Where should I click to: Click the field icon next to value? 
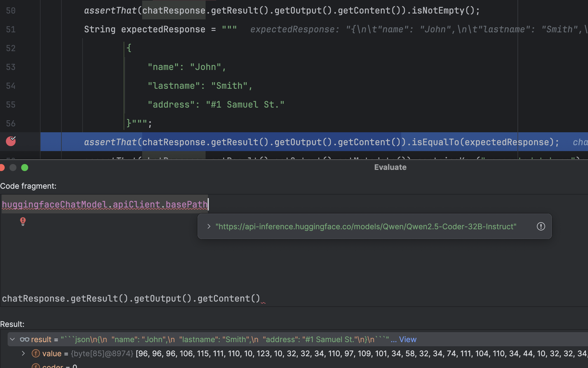pos(36,353)
